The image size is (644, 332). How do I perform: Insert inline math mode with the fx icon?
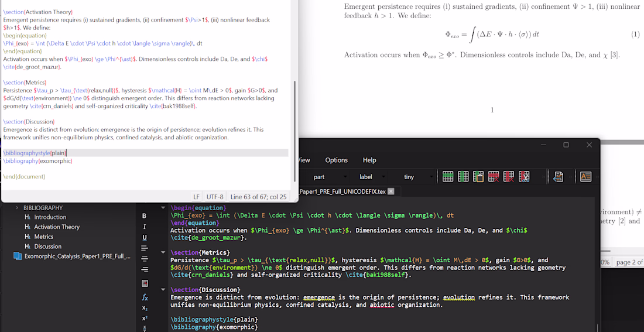pyautogui.click(x=145, y=297)
